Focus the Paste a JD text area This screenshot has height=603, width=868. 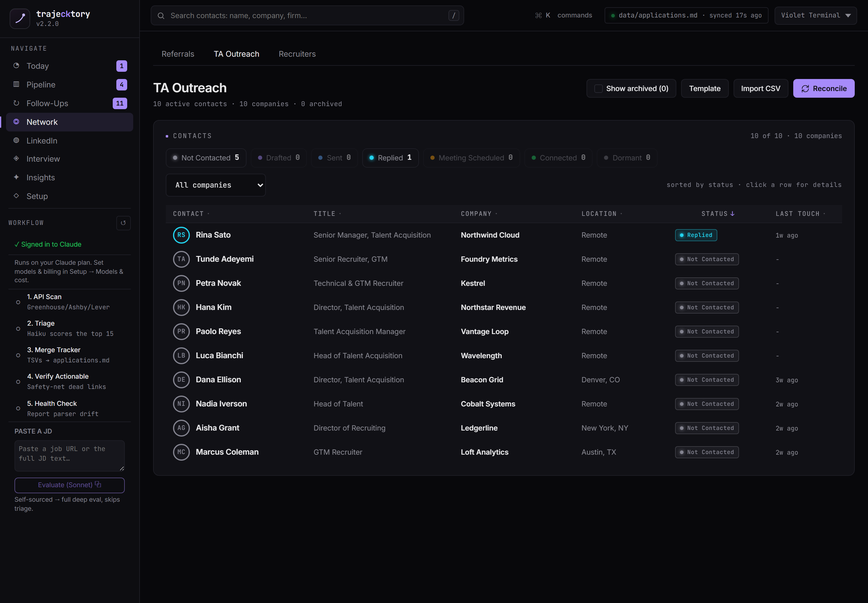[x=70, y=456]
